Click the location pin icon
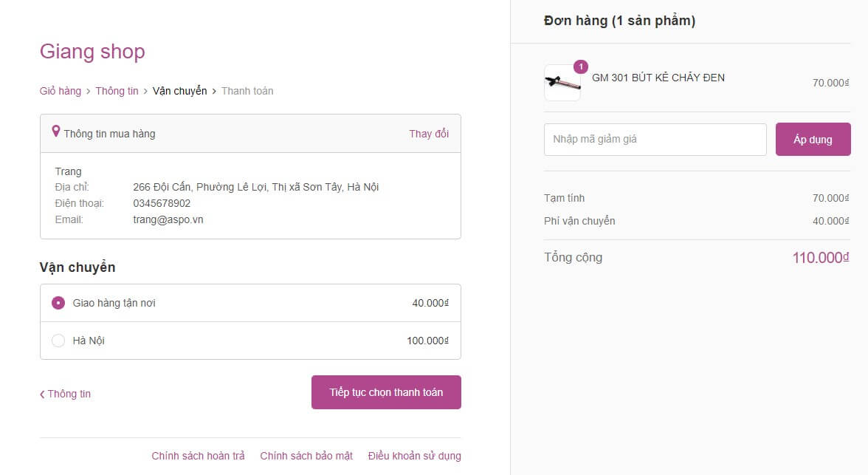 point(55,131)
